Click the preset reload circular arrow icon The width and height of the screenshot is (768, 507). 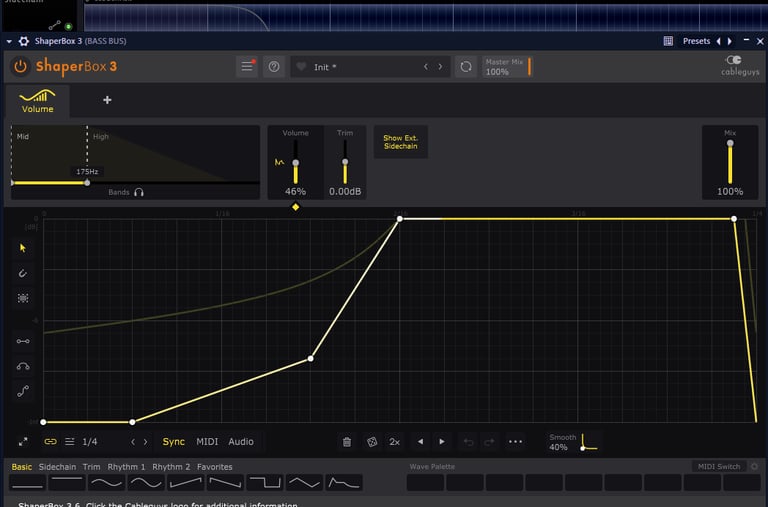(x=466, y=67)
